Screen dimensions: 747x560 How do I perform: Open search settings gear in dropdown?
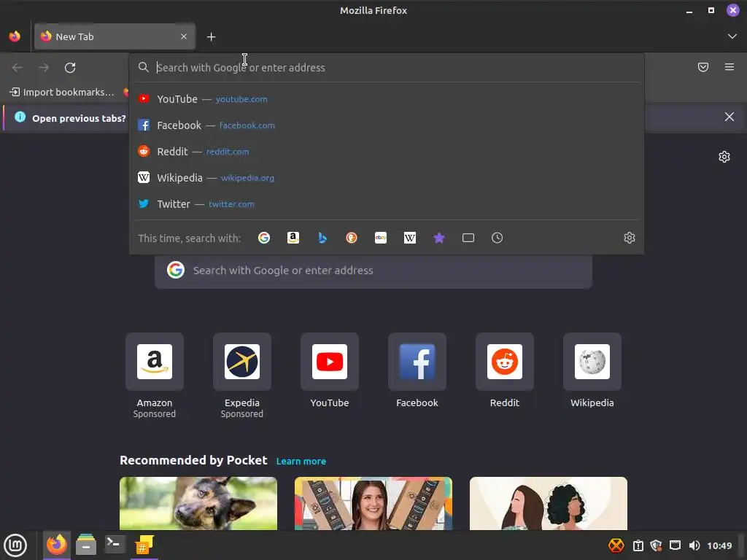pyautogui.click(x=630, y=238)
